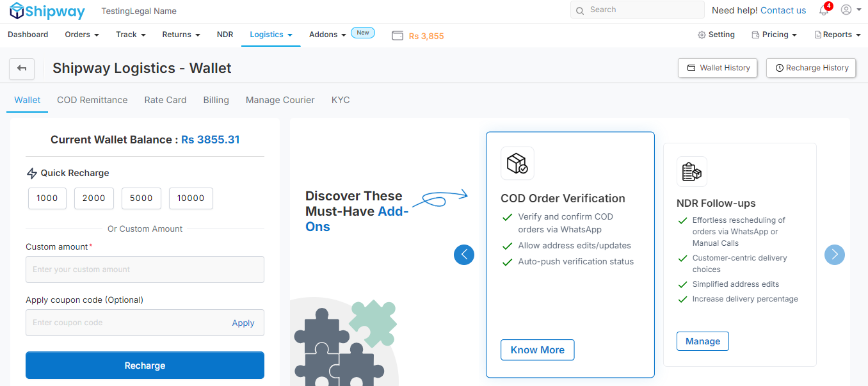Click the Quick Recharge lightning icon
The image size is (868, 386).
coord(31,173)
